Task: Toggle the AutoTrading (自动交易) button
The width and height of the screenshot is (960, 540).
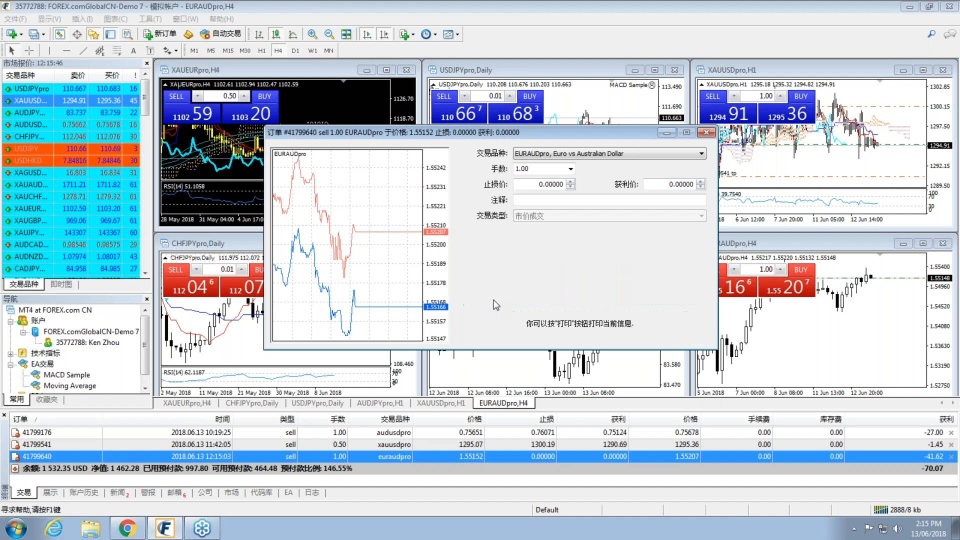Action: pyautogui.click(x=221, y=34)
